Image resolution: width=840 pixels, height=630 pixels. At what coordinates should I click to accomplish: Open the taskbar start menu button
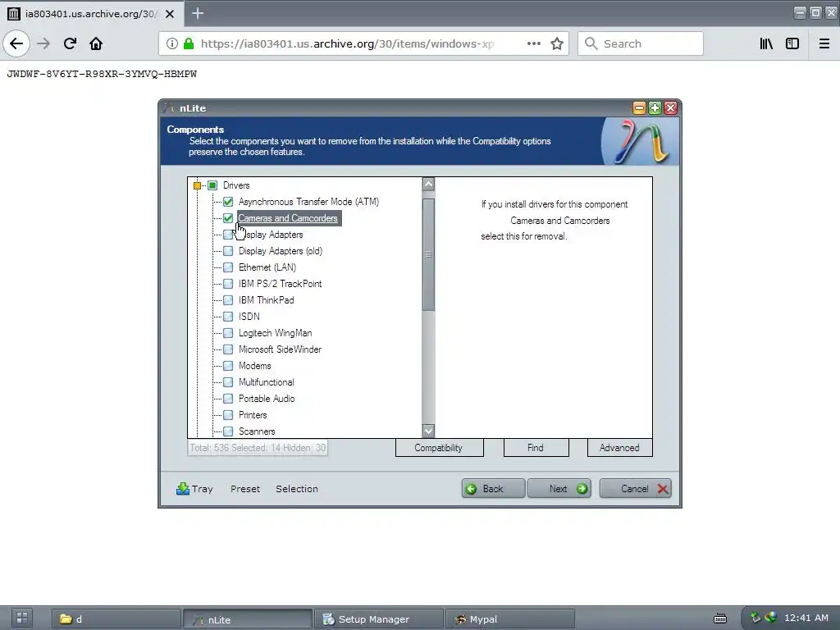click(22, 618)
